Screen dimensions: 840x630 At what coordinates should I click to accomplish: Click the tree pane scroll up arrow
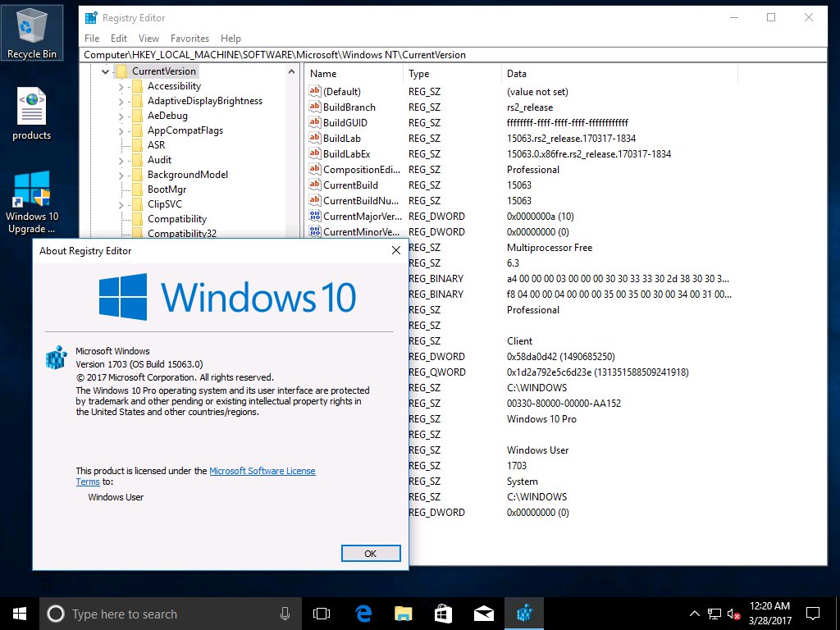pos(291,71)
